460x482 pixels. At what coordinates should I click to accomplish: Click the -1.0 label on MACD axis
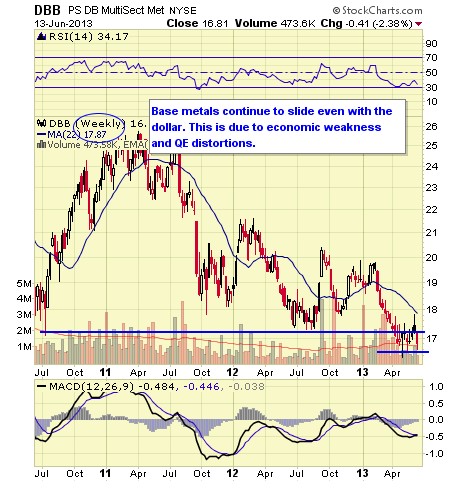pos(434,453)
